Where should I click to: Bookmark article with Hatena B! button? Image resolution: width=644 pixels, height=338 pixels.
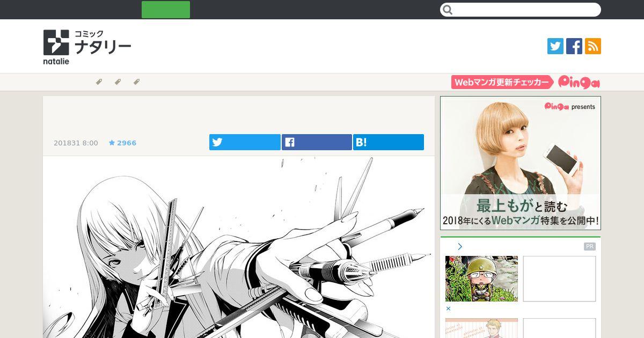(x=389, y=142)
